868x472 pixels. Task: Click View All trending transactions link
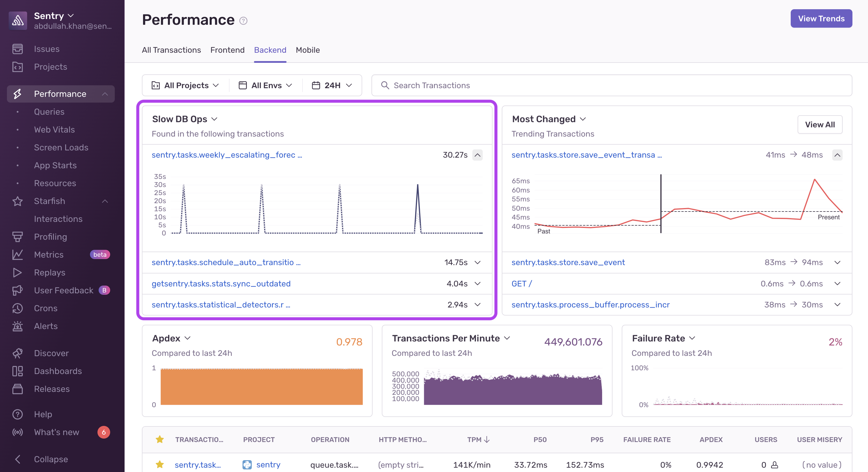820,124
